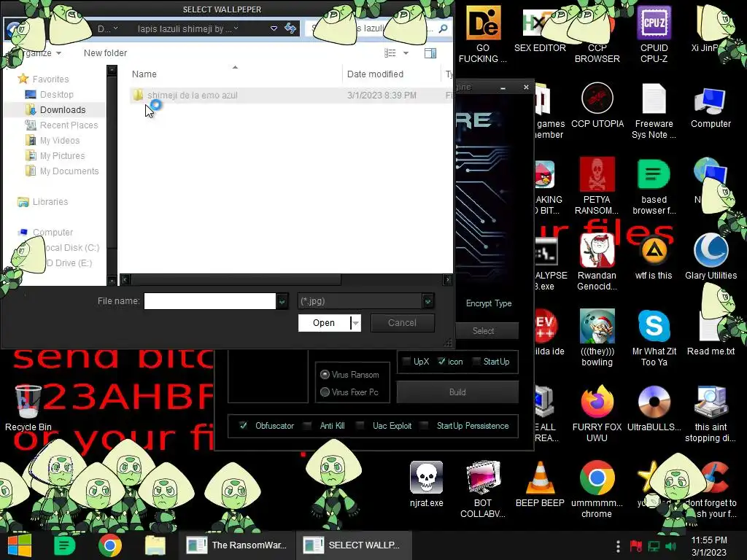
Task: Click the Windows Start button
Action: [x=19, y=545]
